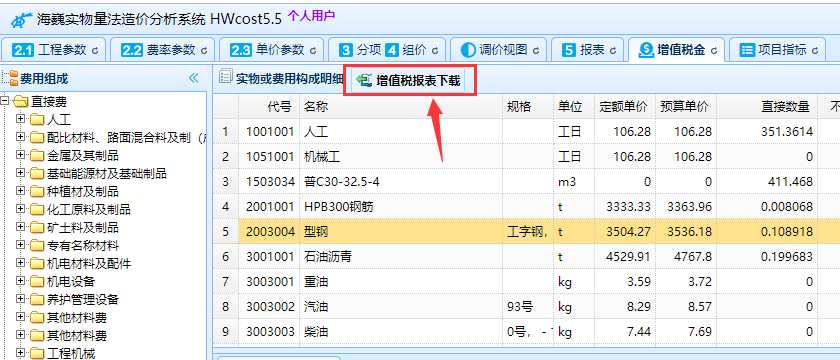Click refresh icon on 调价视图 tab
840x360 pixels.
[x=536, y=51]
